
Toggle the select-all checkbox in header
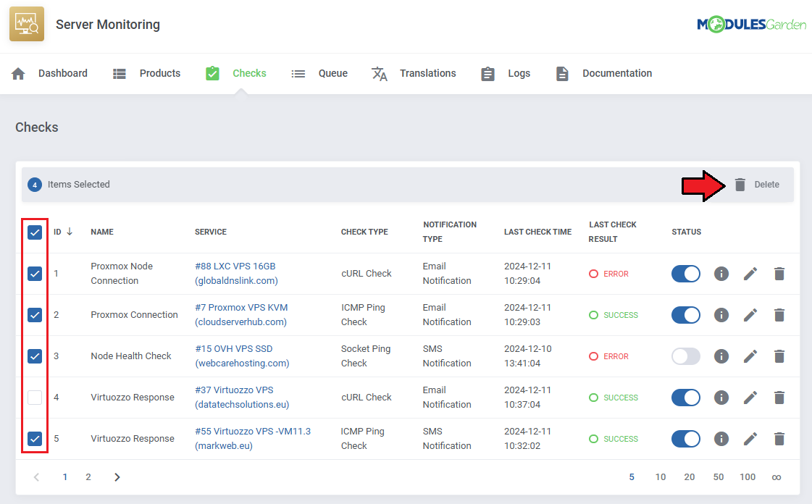[35, 232]
